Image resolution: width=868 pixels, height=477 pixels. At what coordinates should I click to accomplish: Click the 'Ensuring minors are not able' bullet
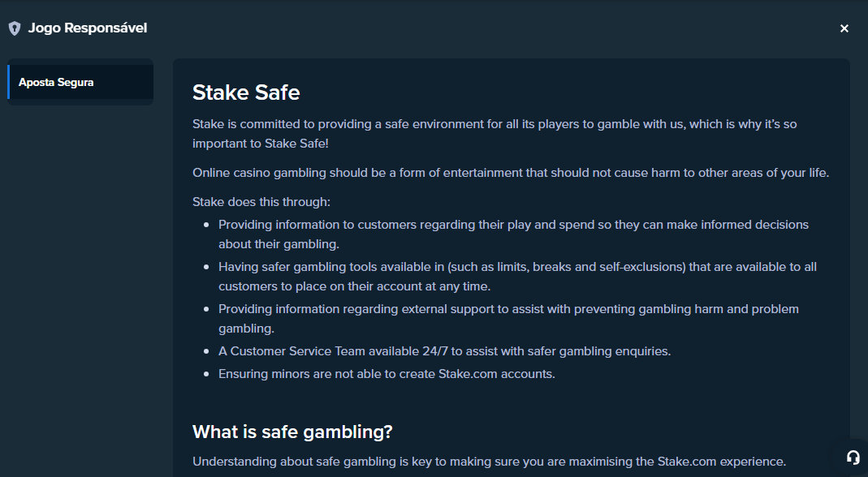(x=386, y=374)
